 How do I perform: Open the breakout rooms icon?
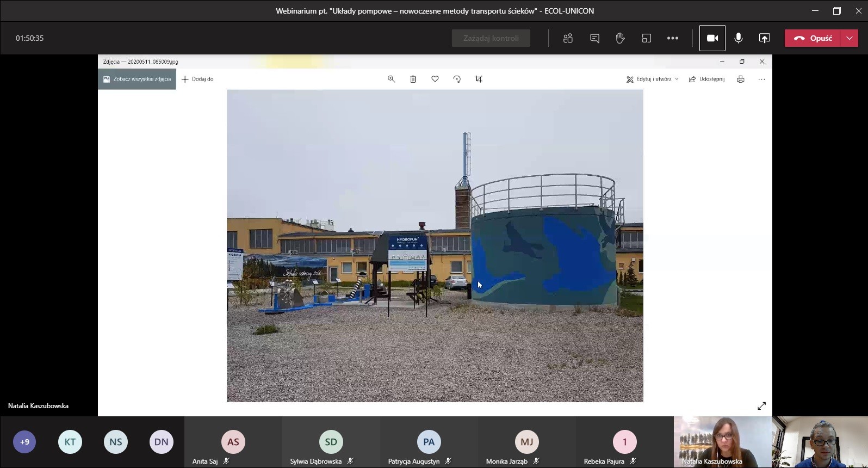pos(646,38)
